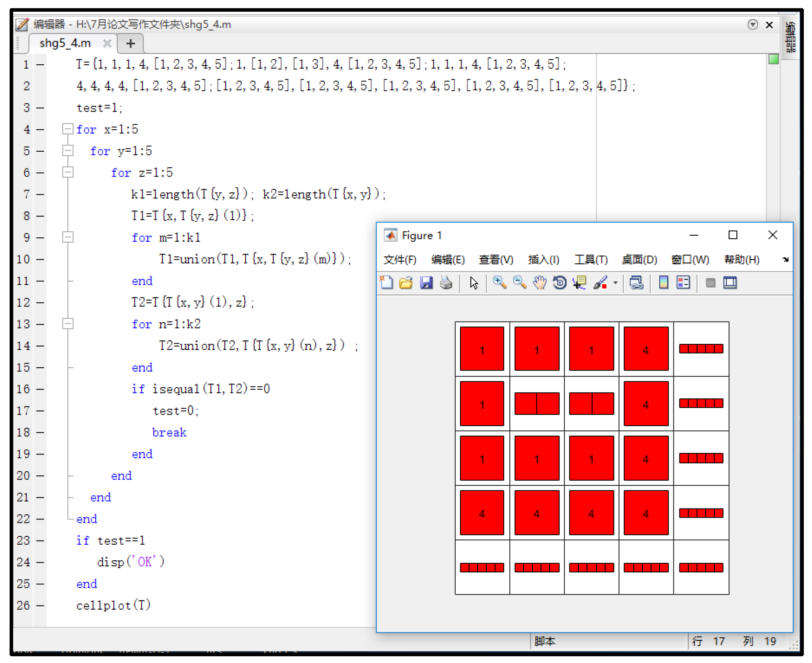Enable the Data Cursor tool
The width and height of the screenshot is (812, 663).
click(580, 283)
